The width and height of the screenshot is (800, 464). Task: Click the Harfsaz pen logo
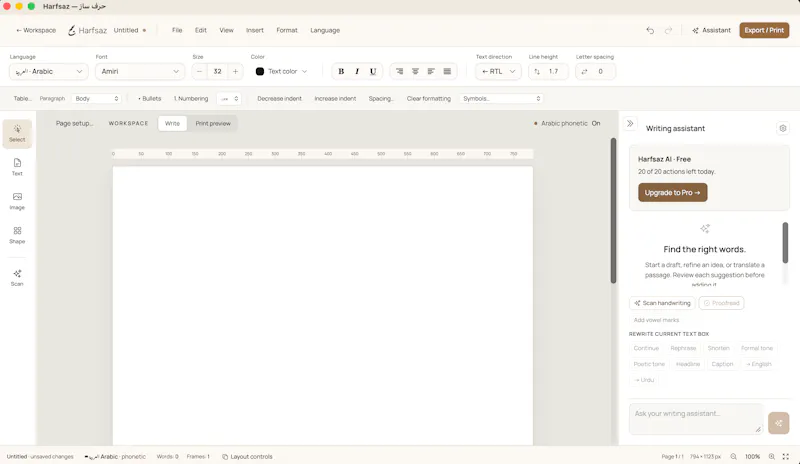coord(72,31)
